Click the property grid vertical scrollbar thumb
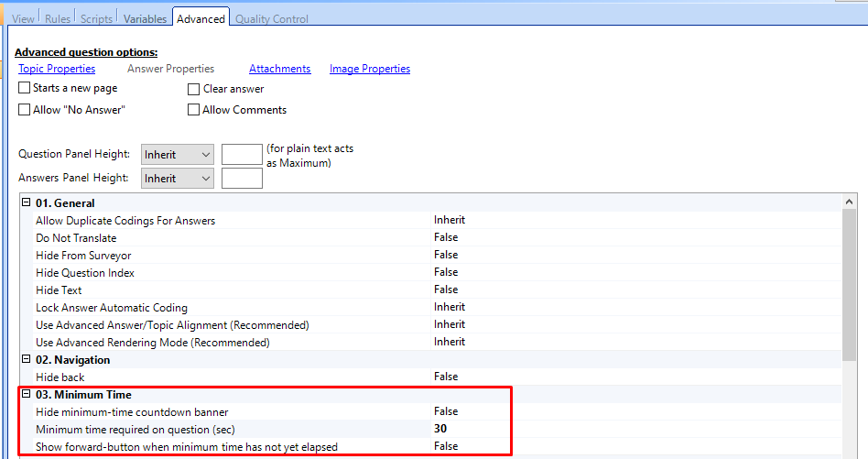 coord(849,285)
